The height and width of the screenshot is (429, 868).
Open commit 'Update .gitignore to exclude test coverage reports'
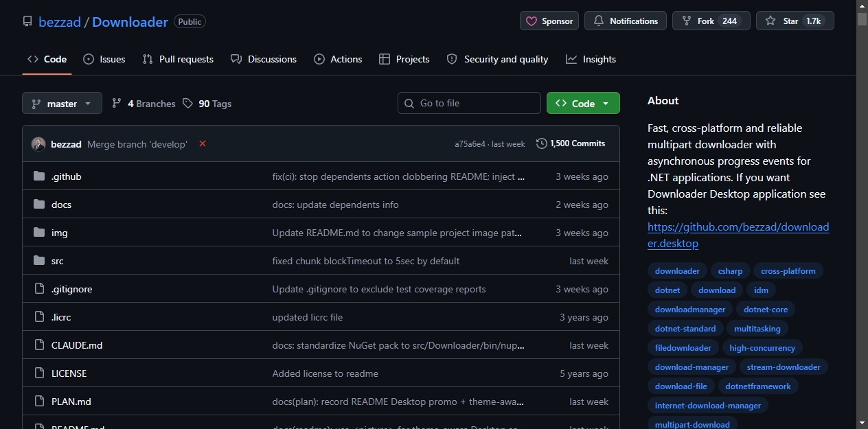(379, 289)
